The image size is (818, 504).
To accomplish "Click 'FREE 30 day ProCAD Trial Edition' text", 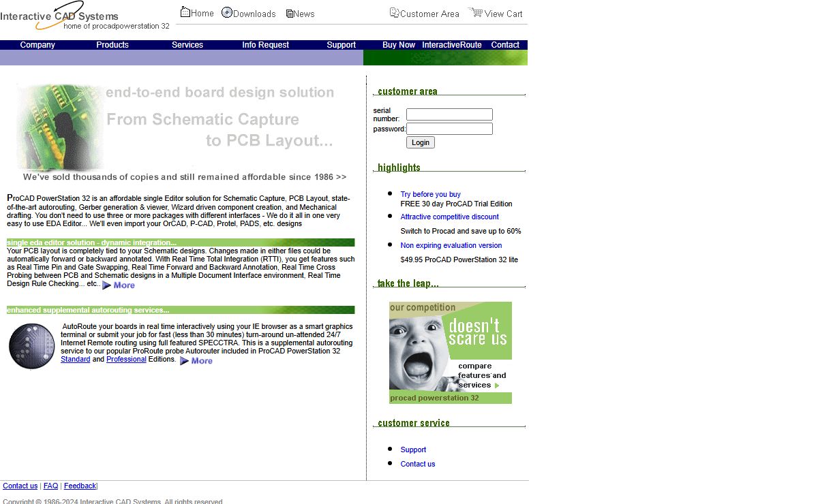I will pyautogui.click(x=456, y=204).
